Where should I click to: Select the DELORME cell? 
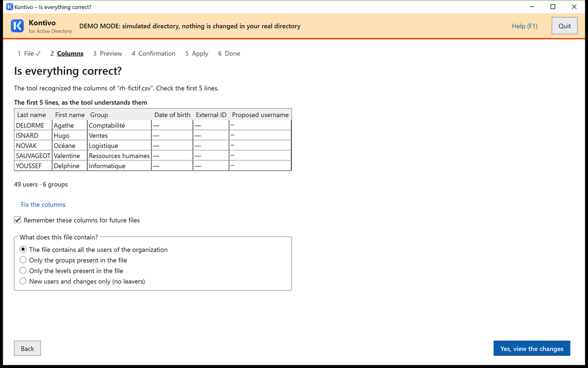coord(34,125)
